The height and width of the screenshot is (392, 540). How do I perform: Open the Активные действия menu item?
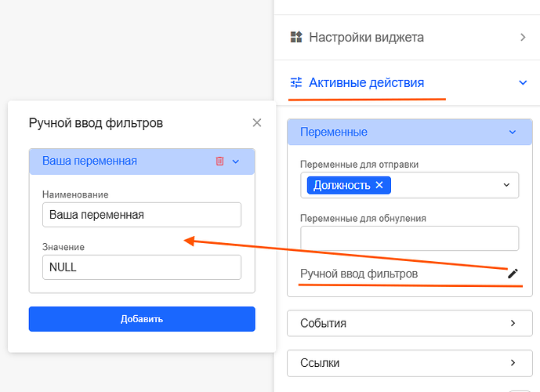point(366,82)
